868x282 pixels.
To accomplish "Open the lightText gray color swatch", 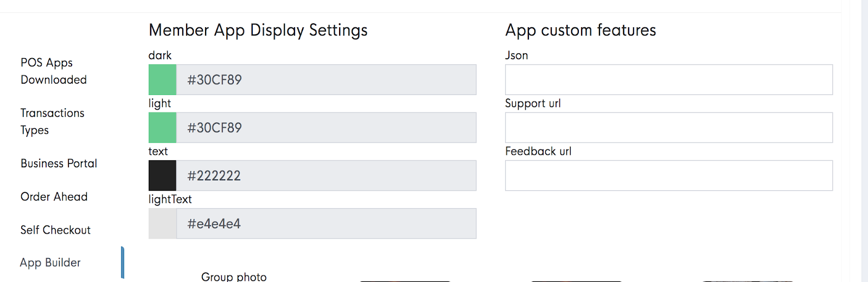I will pos(162,223).
